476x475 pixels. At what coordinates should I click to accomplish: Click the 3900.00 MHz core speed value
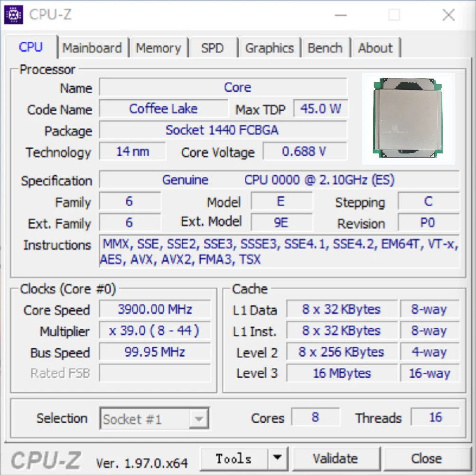[155, 309]
